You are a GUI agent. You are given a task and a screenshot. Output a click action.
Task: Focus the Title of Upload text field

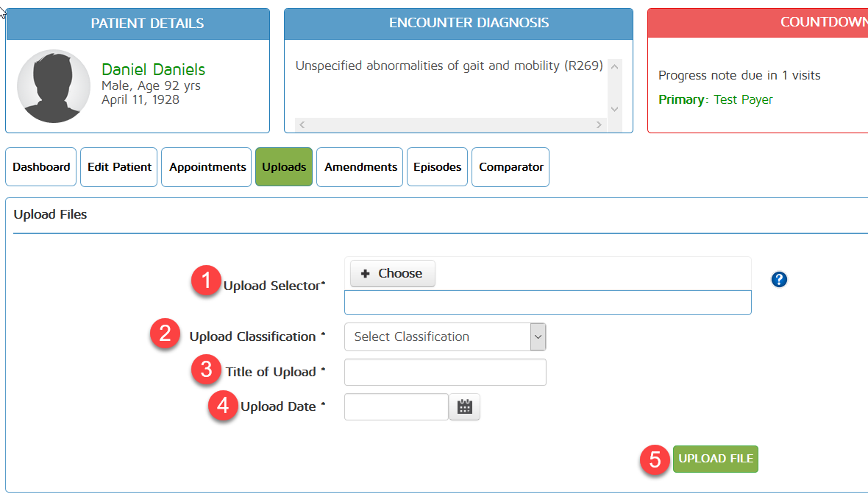(x=445, y=373)
